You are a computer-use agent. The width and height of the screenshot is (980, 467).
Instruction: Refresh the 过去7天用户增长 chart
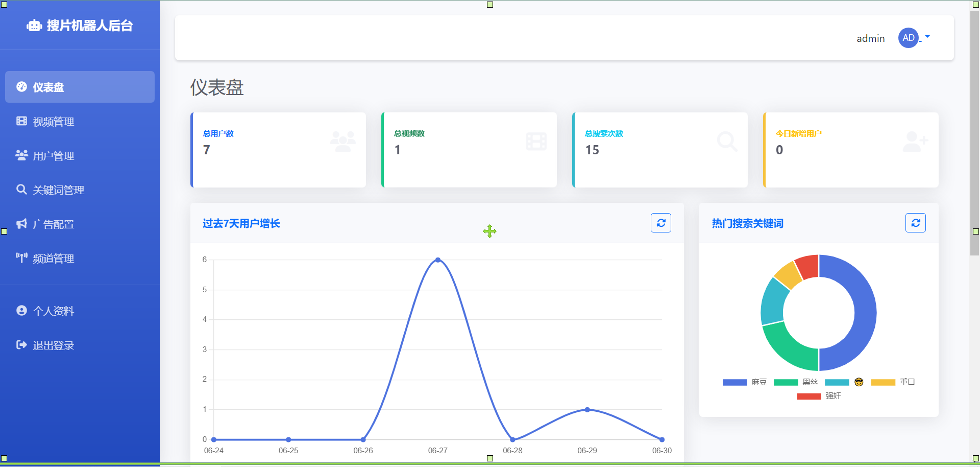coord(660,223)
